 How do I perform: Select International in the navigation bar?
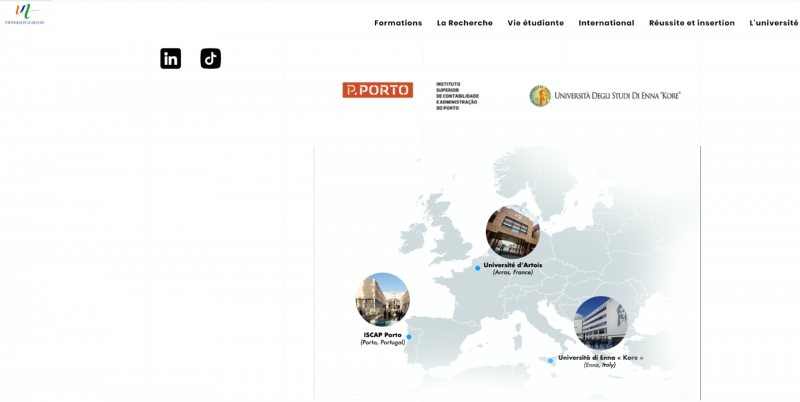[606, 23]
